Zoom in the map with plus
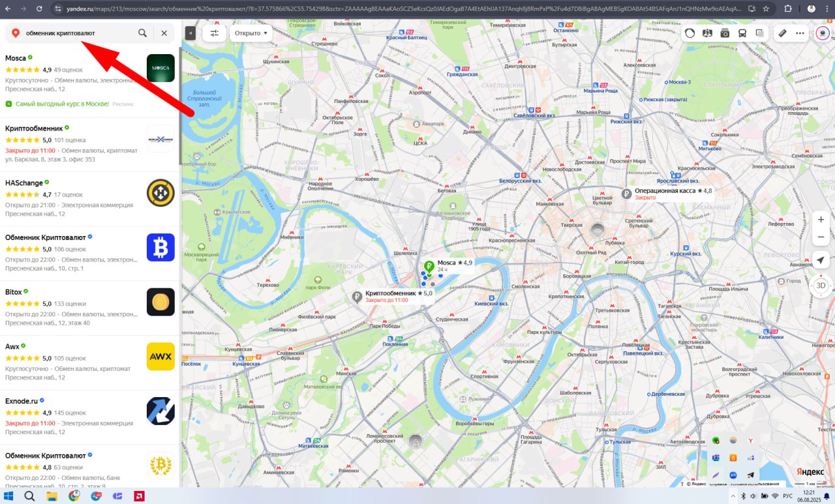Viewport: 835px width, 504px height. [x=821, y=219]
